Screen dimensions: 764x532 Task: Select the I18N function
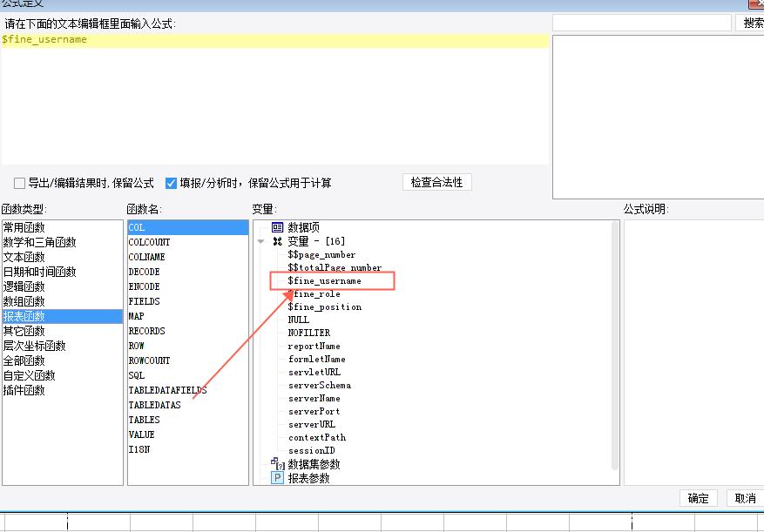coord(188,449)
